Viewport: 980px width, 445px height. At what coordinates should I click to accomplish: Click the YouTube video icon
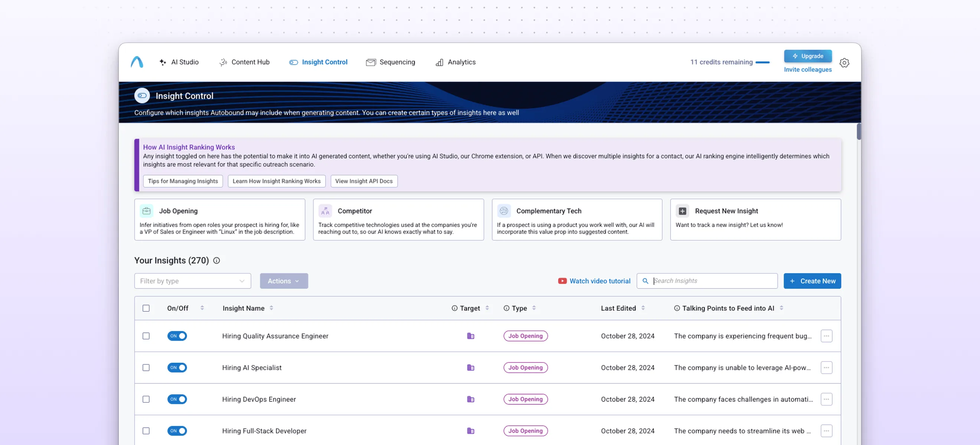tap(562, 281)
